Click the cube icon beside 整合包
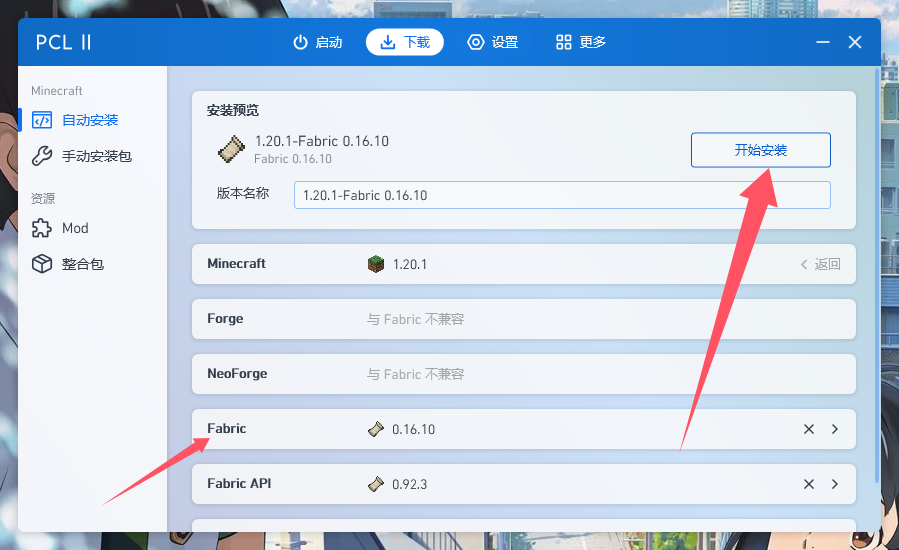 coord(42,264)
